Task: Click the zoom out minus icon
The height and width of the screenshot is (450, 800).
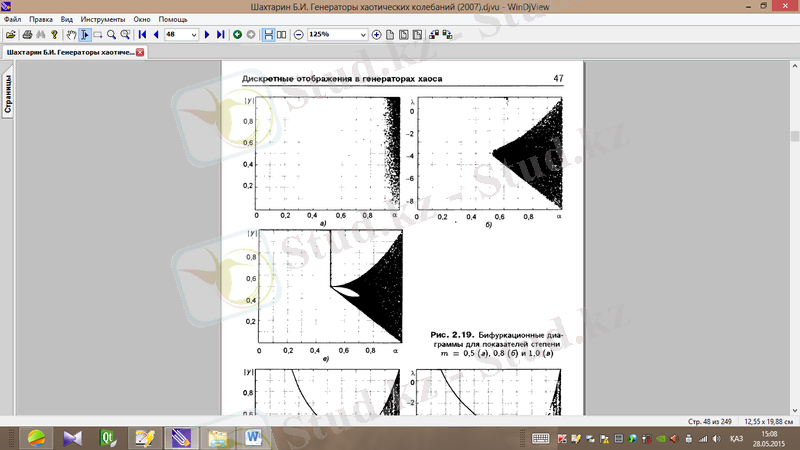Action: 298,35
